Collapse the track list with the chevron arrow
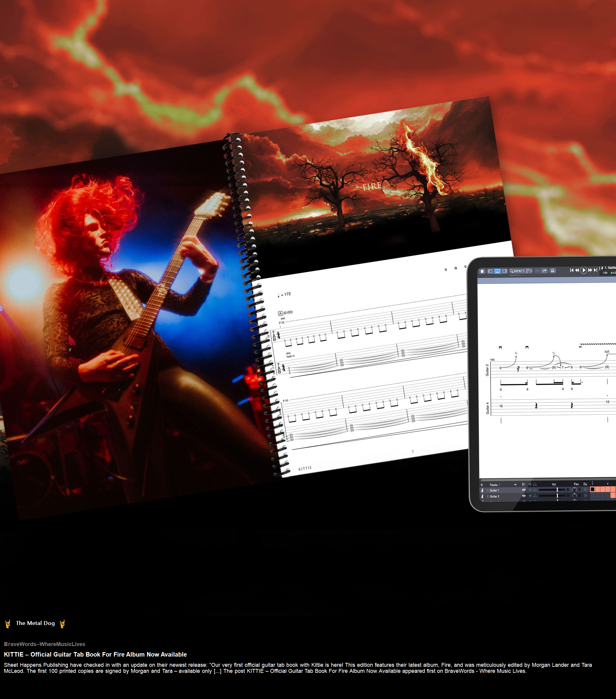Image resolution: width=616 pixels, height=699 pixels. (516, 484)
